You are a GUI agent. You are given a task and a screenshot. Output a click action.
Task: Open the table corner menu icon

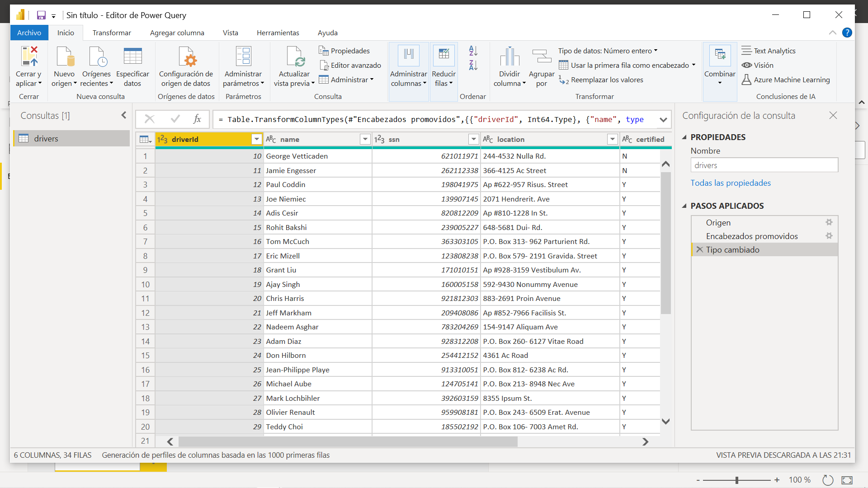[x=145, y=139]
